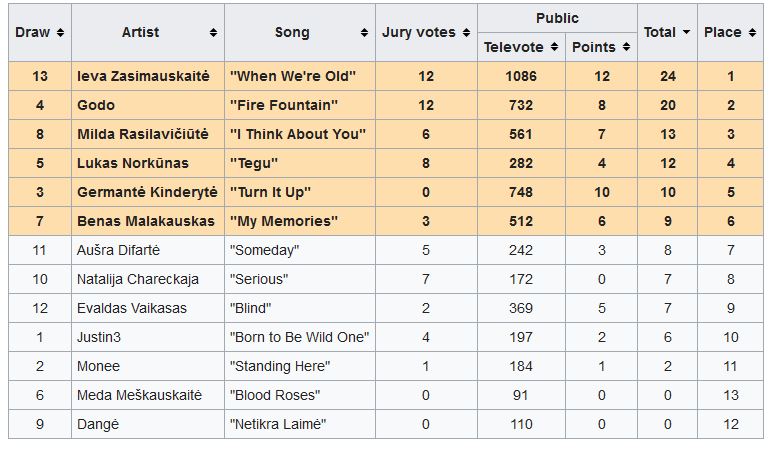Click the Public header cell
The image size is (777, 453).
[557, 18]
